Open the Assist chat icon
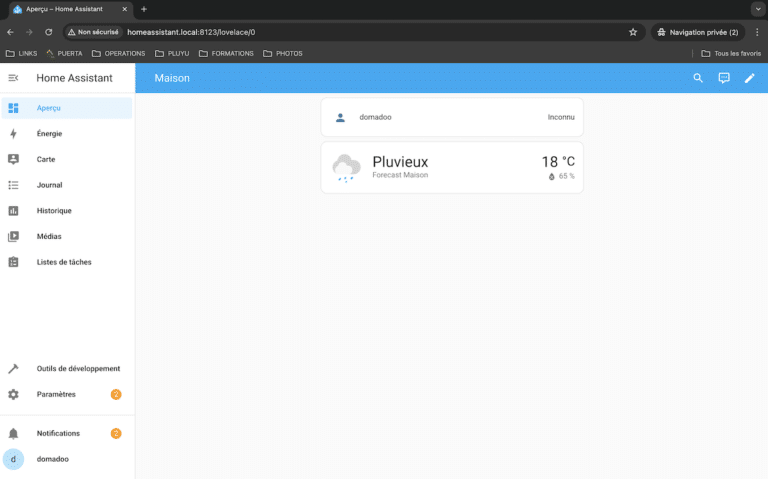 coord(724,78)
